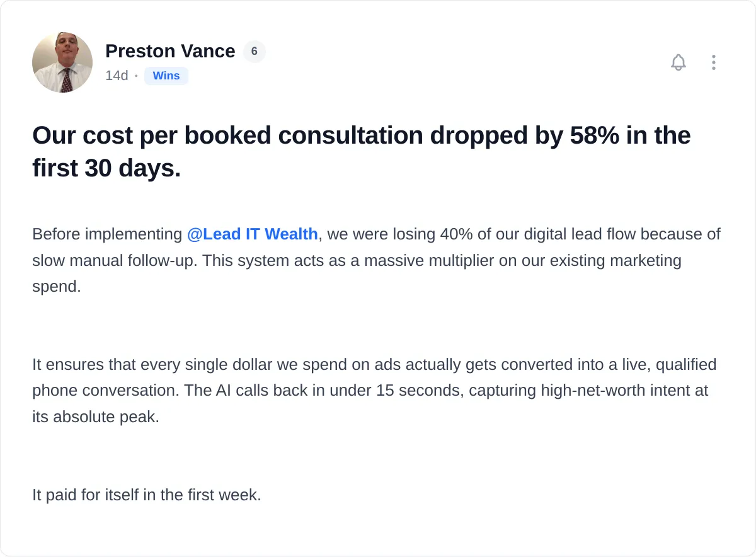Click the single word "spend." line
The image size is (756, 557).
pyautogui.click(x=57, y=287)
